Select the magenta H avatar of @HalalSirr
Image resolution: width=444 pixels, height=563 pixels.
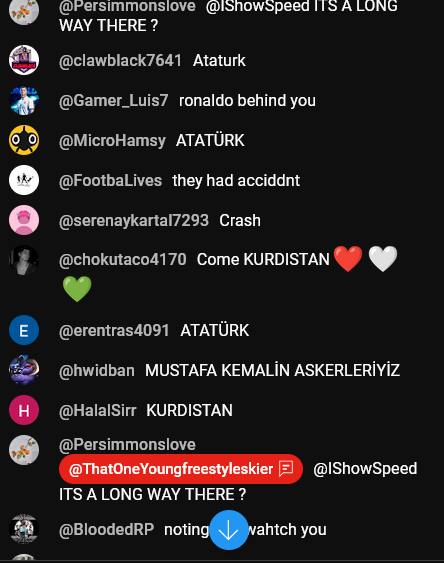pyautogui.click(x=24, y=410)
